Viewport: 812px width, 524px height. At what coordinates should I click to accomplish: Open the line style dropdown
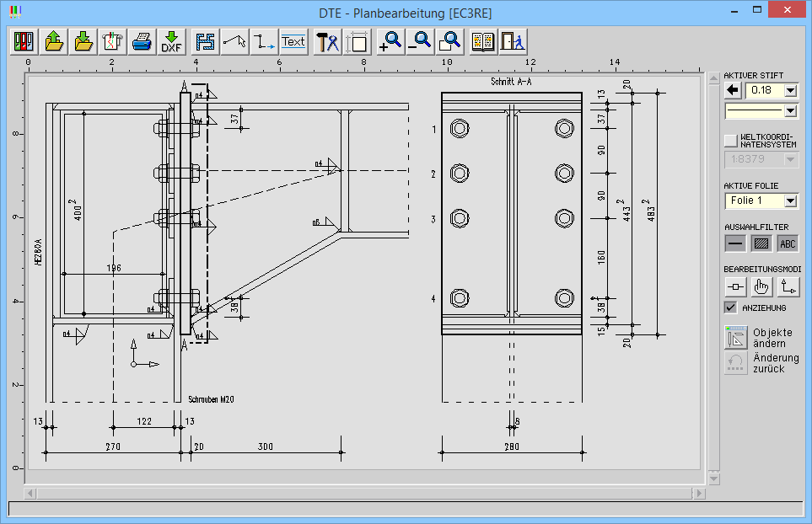coord(790,110)
